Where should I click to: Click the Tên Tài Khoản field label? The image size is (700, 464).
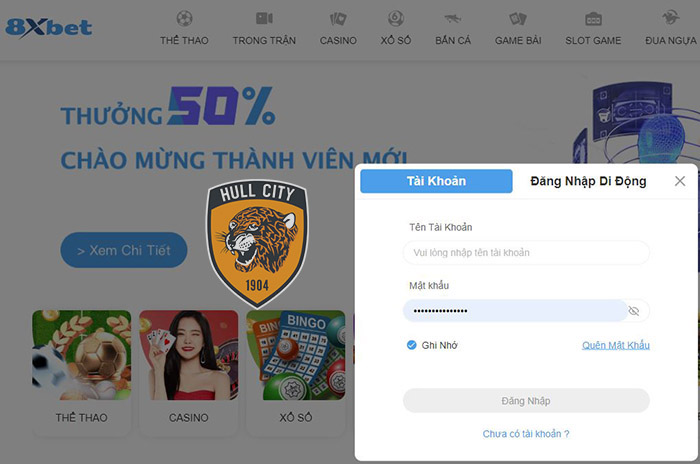(x=441, y=227)
